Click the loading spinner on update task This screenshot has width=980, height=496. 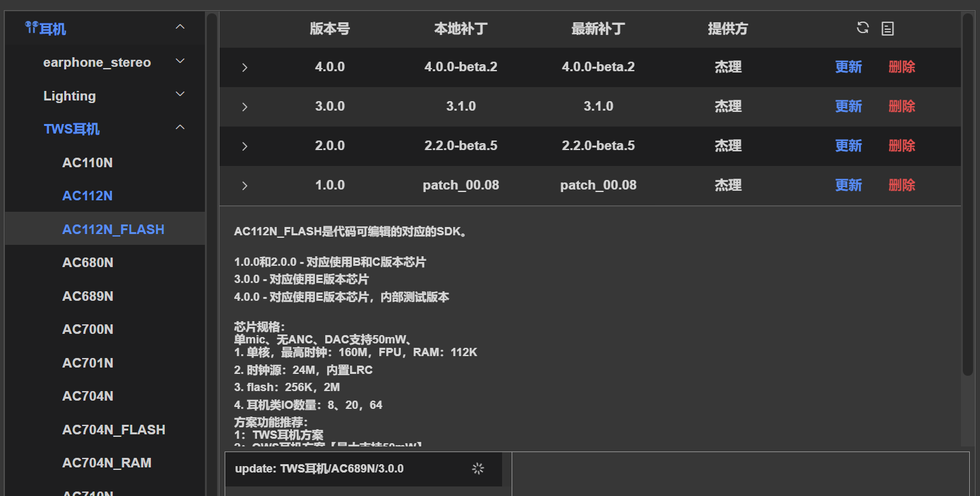pyautogui.click(x=478, y=469)
